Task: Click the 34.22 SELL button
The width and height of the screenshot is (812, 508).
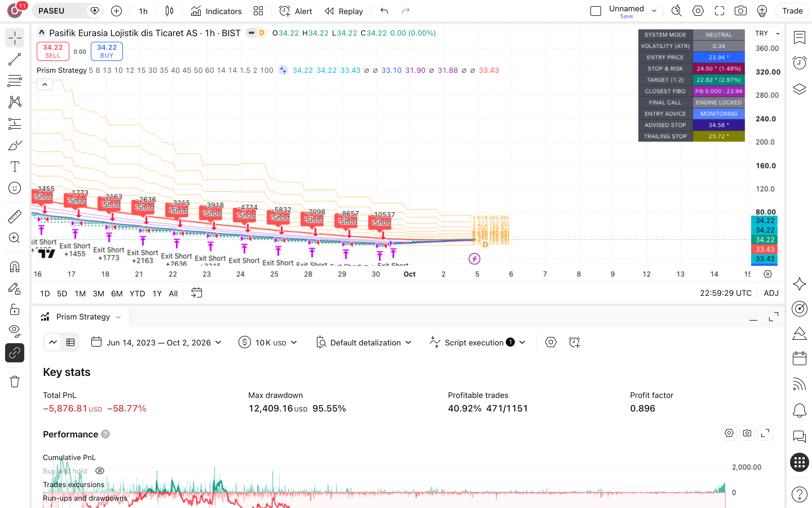Action: (x=53, y=51)
